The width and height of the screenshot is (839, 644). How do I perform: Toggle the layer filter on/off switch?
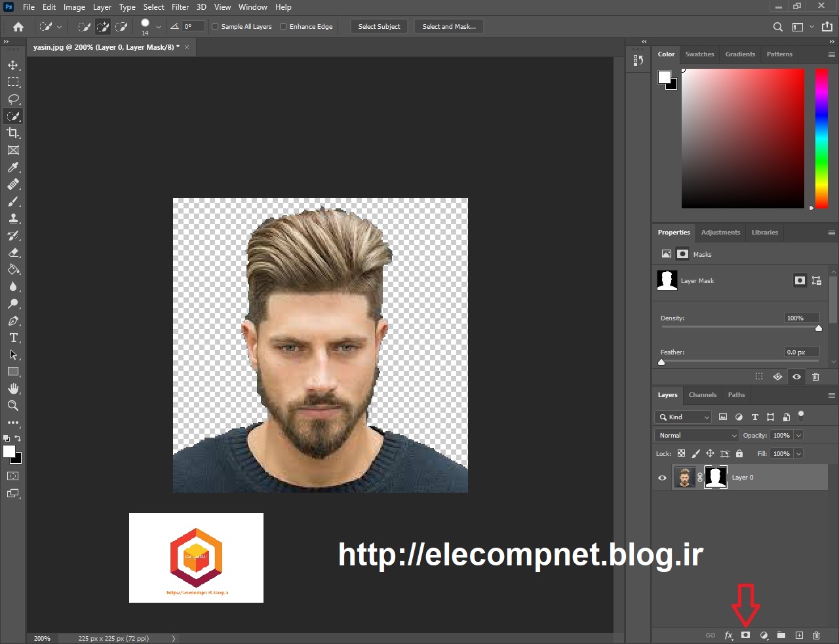tap(801, 415)
